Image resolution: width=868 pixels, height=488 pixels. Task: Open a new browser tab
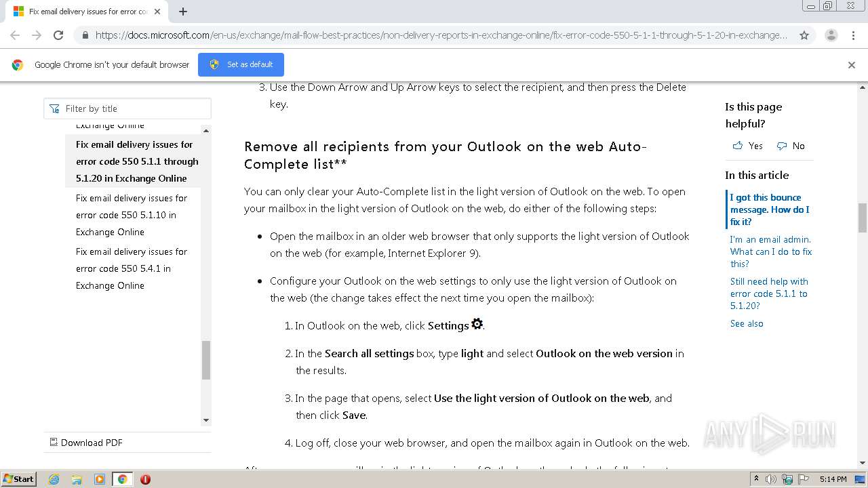(x=183, y=12)
